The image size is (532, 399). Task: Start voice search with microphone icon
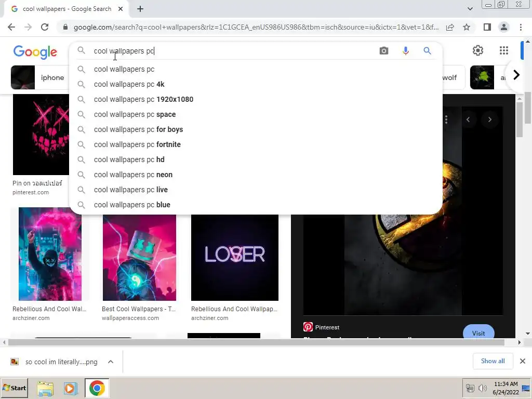405,51
